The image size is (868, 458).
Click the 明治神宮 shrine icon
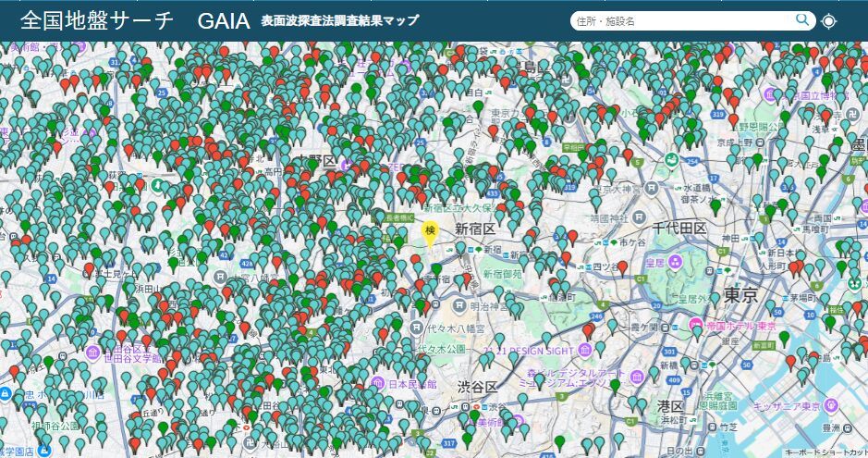459,306
